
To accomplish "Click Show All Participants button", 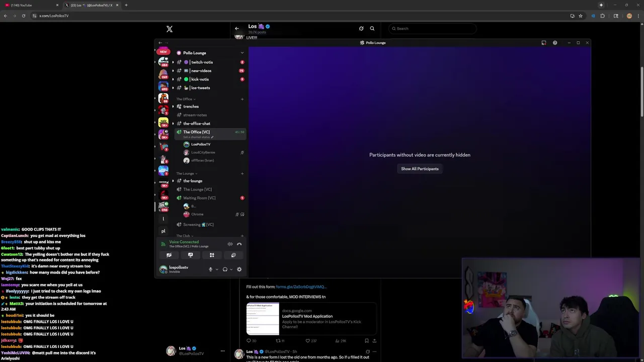I will coord(420,169).
